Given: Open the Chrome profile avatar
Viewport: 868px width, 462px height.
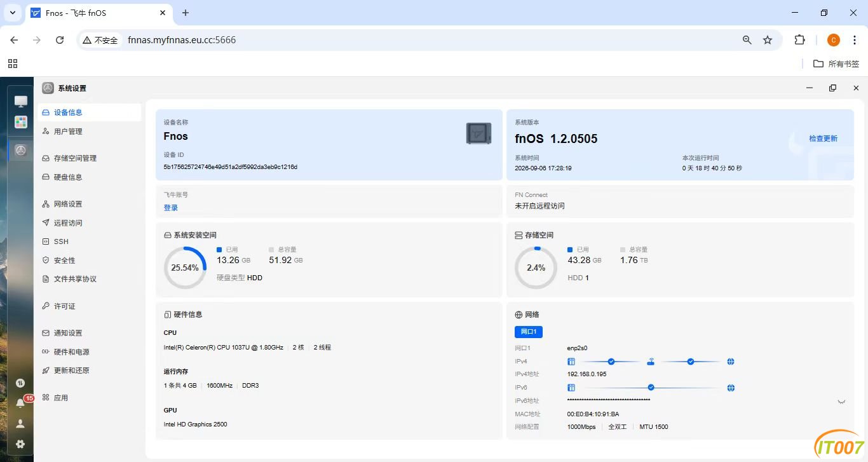Looking at the screenshot, I should point(834,40).
